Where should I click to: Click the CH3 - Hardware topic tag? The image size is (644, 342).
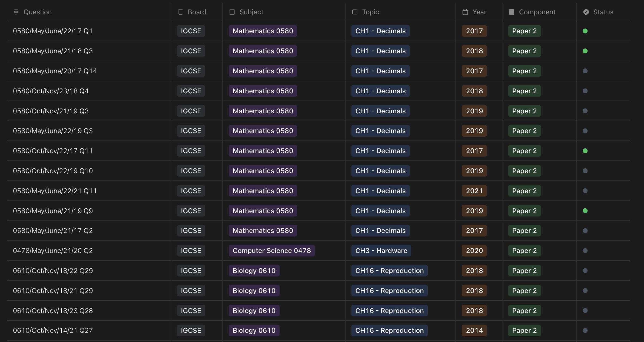tap(381, 251)
